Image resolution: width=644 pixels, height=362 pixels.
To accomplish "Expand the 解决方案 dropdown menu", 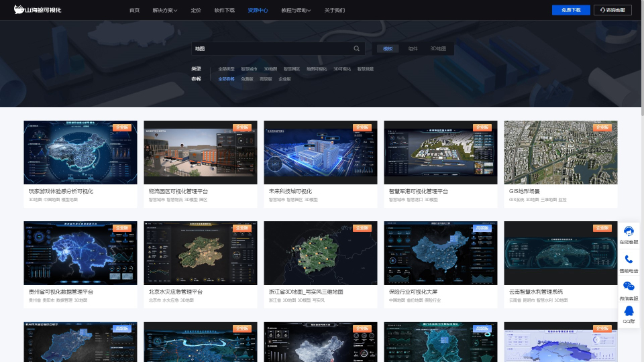I will point(165,10).
